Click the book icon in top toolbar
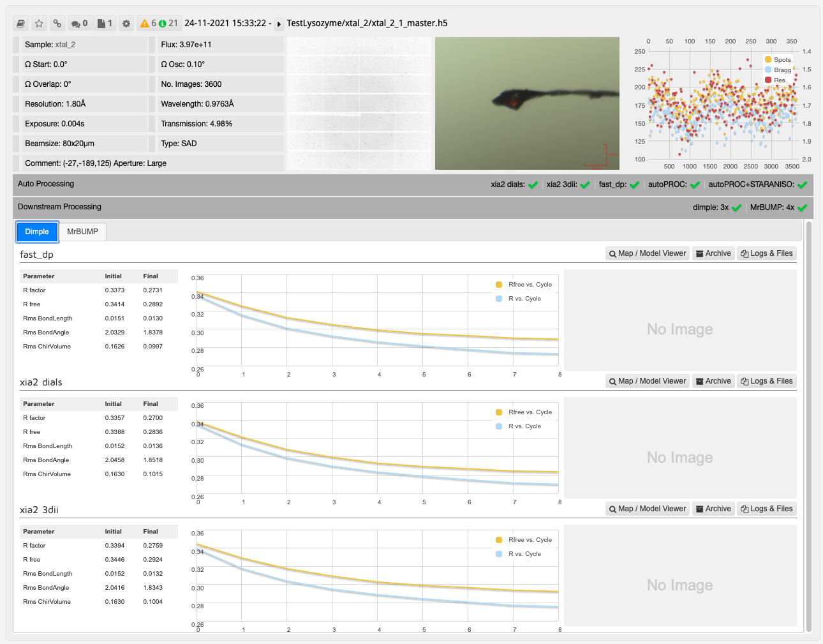The image size is (823, 644). click(21, 24)
